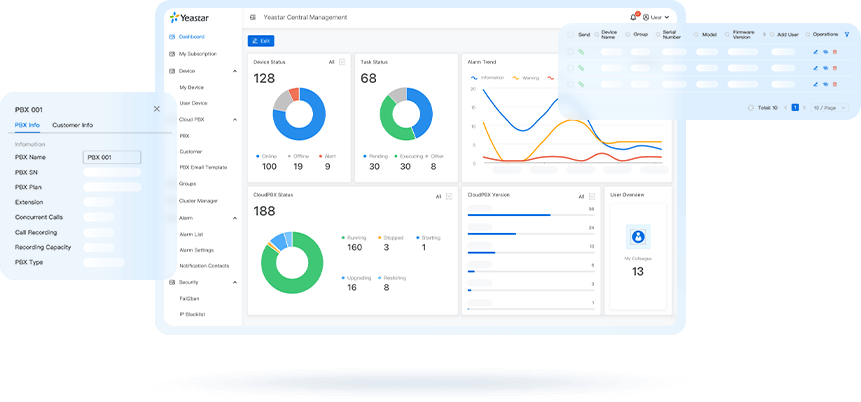Open Notification Contacts menu item
Image resolution: width=861 pixels, height=402 pixels.
204,266
